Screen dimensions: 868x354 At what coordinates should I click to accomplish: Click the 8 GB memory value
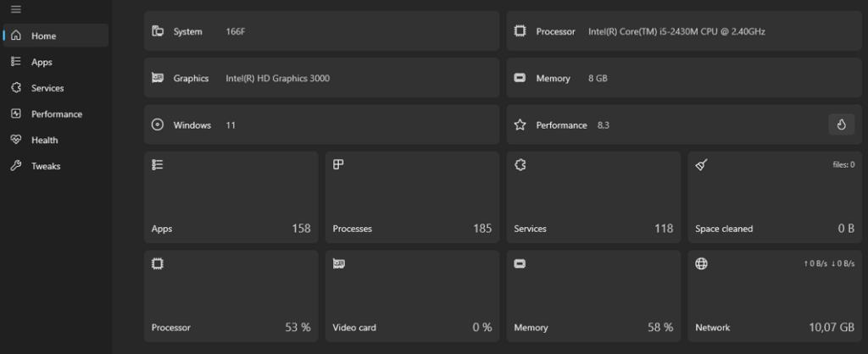pyautogui.click(x=598, y=78)
